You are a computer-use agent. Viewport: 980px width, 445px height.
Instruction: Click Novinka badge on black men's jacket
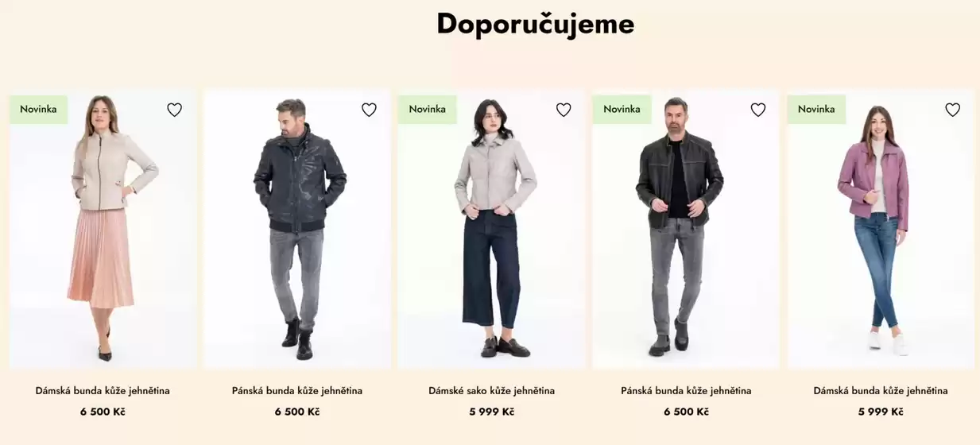click(622, 110)
